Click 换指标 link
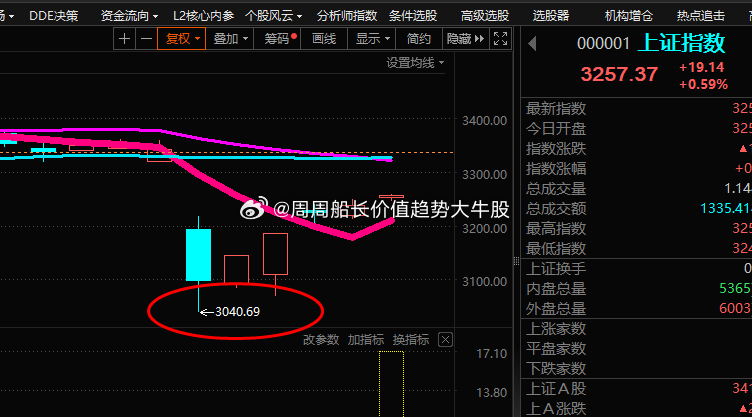This screenshot has height=417, width=752. coord(411,340)
